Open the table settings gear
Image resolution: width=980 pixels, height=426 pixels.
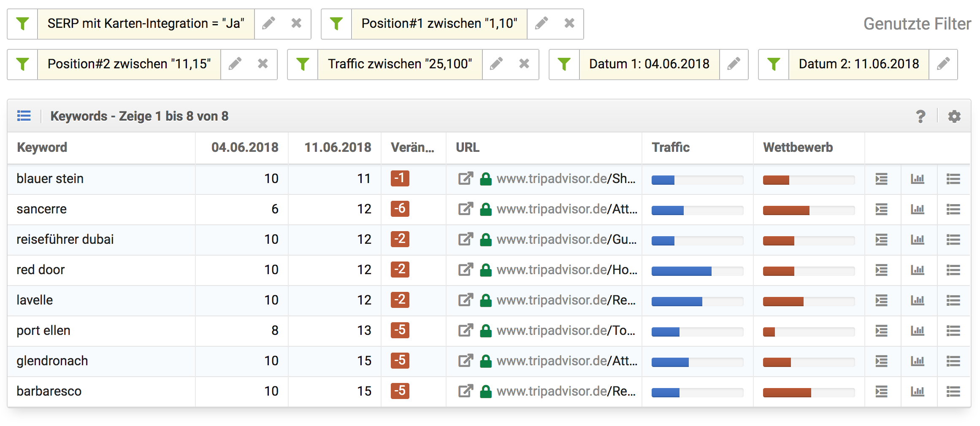[954, 116]
